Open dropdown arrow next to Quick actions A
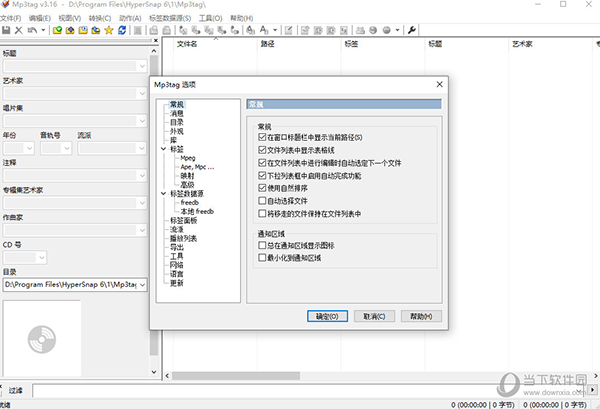This screenshot has width=600, height=409. tap(275, 30)
